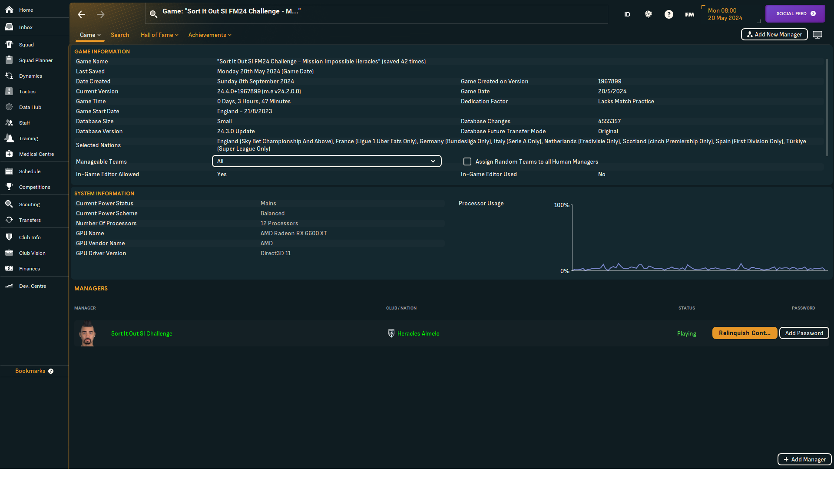Open the Manageable Teams dropdown

coord(327,161)
